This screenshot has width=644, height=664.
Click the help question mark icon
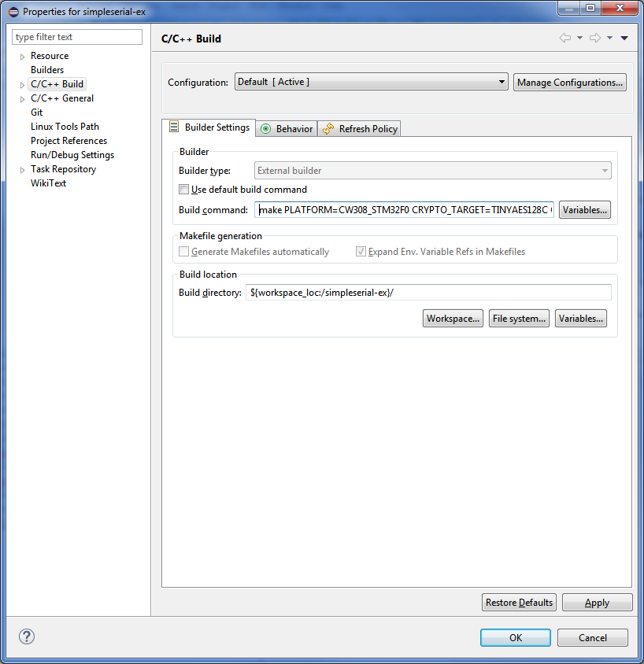pos(27,637)
